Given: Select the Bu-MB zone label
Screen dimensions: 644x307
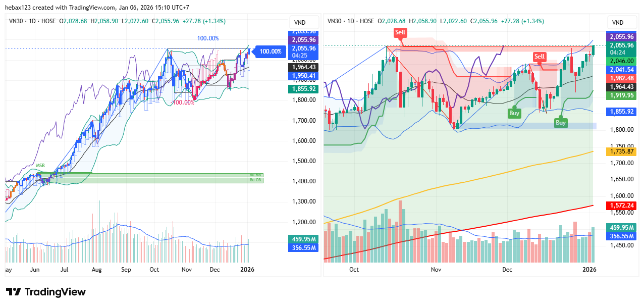Looking at the screenshot, I should 256,175.
